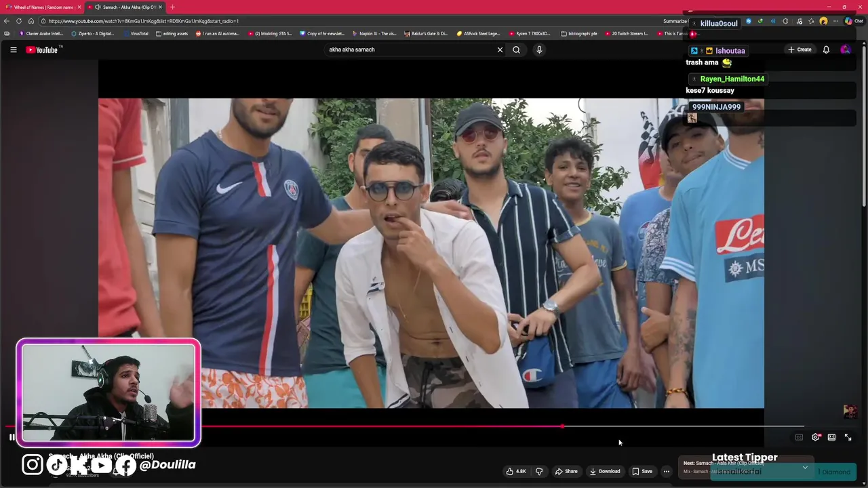Open the VirusTotal bookmark

coord(136,33)
